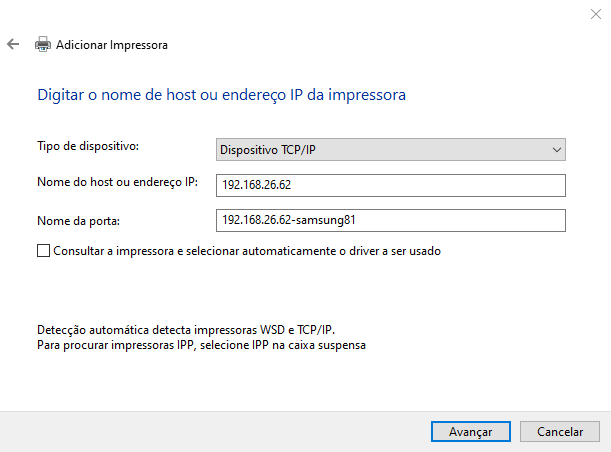Viewport: 611px width, 452px height.
Task: Click the Adicionar Impressora title text
Action: (x=112, y=45)
